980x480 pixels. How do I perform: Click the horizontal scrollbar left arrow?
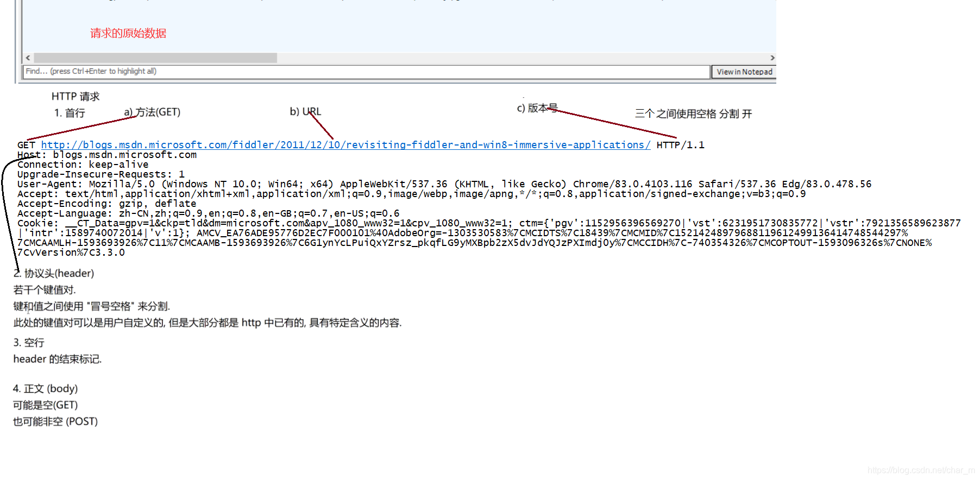pos(28,58)
